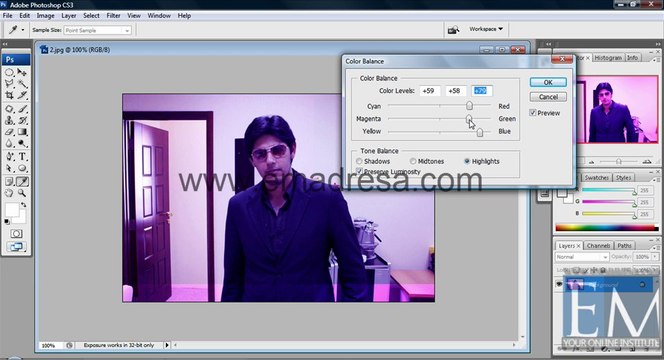The width and height of the screenshot is (664, 360).
Task: Open the Workspace dropdown menu
Action: click(x=486, y=29)
